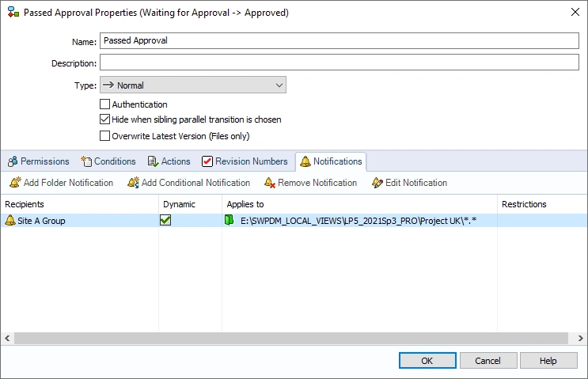The image size is (588, 379).
Task: Click Add Conditional Notification icon
Action: [x=133, y=183]
